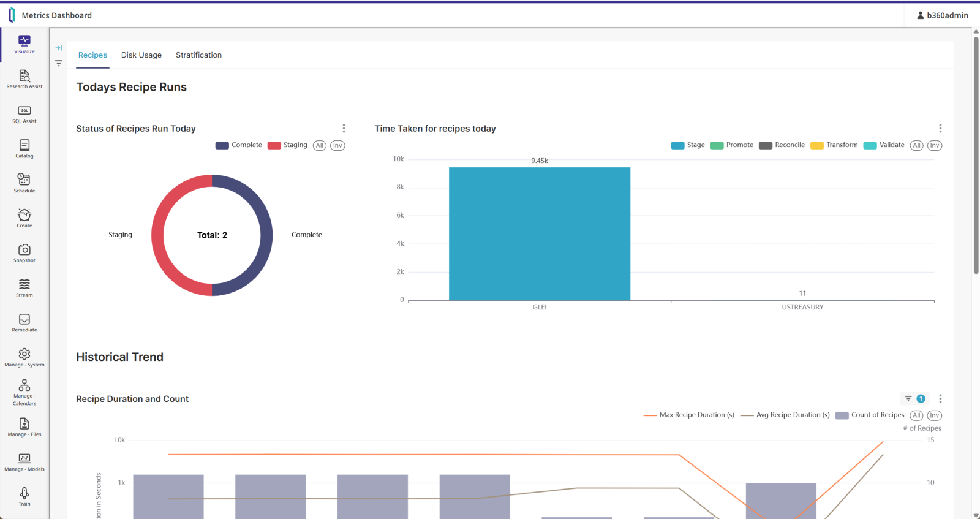Go to the Catalog section
This screenshot has height=519, width=980.
point(24,148)
